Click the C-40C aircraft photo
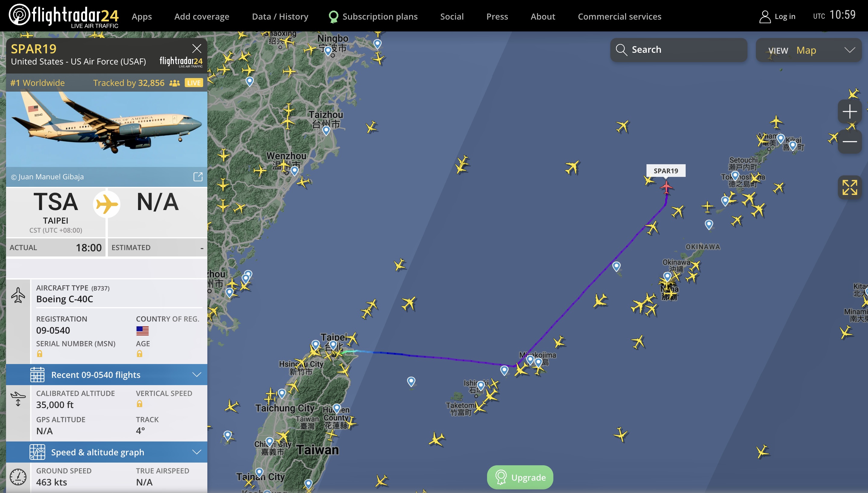The image size is (868, 493). click(x=107, y=129)
